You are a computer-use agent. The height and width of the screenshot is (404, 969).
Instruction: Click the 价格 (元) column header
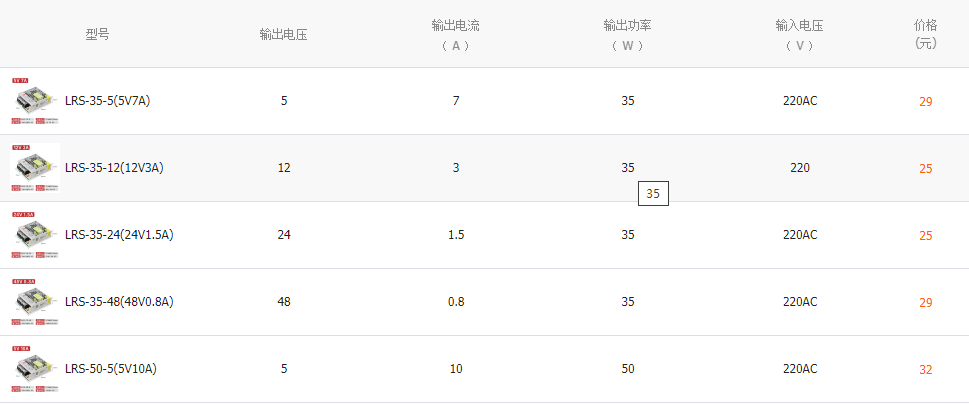[925, 34]
